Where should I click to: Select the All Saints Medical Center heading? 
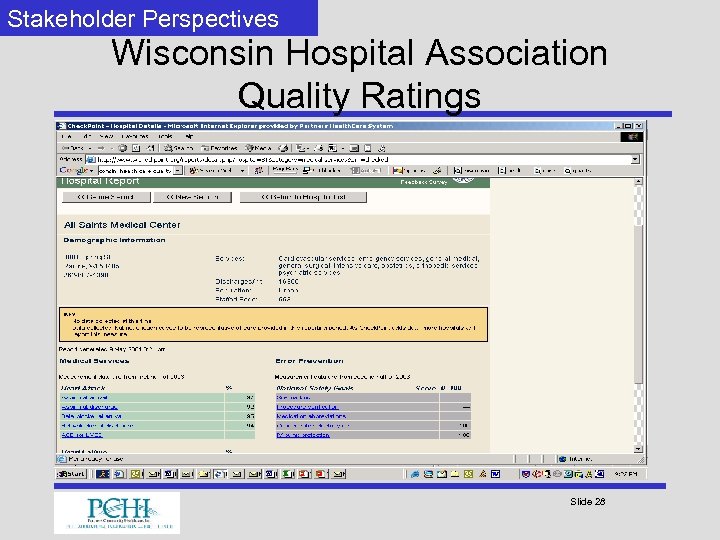click(122, 225)
